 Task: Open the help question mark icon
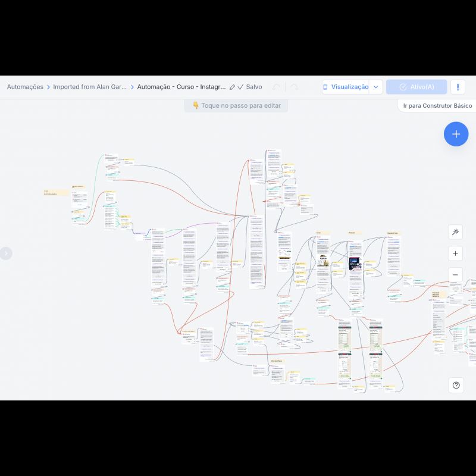click(456, 385)
